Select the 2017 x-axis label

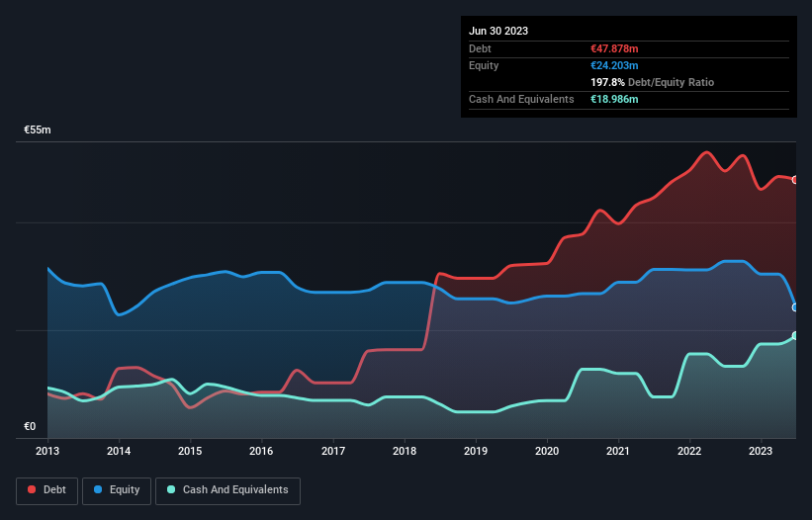coord(333,451)
